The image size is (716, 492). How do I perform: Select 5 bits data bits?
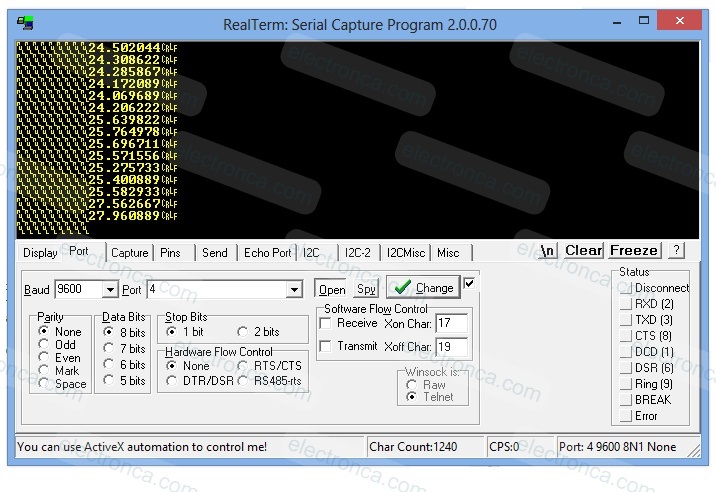[124, 381]
